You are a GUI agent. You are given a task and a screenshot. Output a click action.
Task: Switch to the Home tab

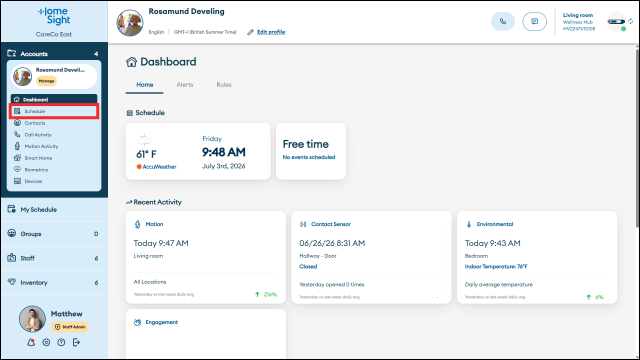click(144, 85)
